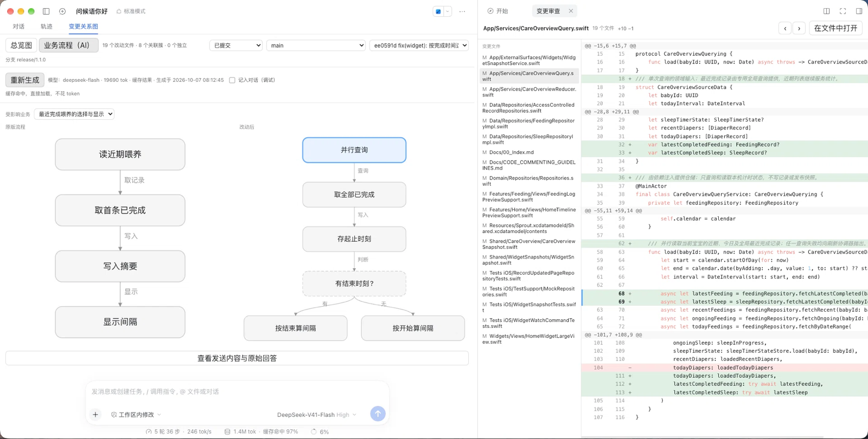This screenshot has width=868, height=439.
Task: Click the blue app icon button in header
Action: point(438,11)
